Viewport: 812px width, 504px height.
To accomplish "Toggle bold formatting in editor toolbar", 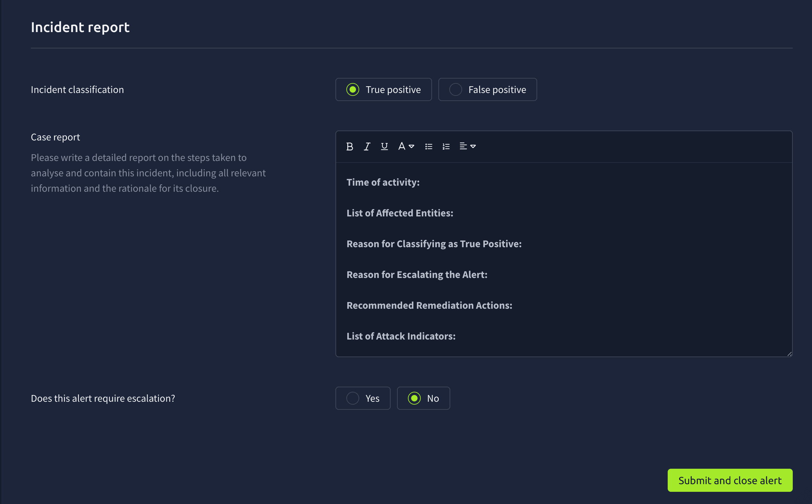I will 349,146.
